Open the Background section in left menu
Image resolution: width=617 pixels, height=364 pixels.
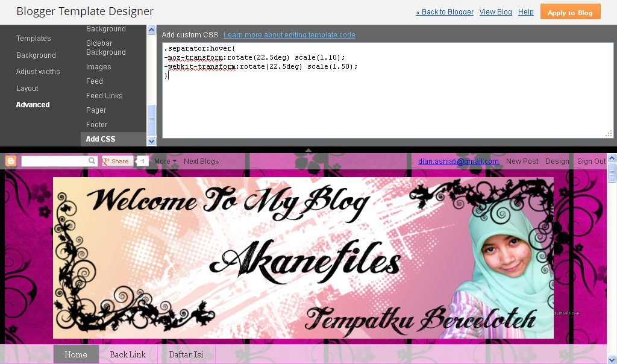click(36, 55)
